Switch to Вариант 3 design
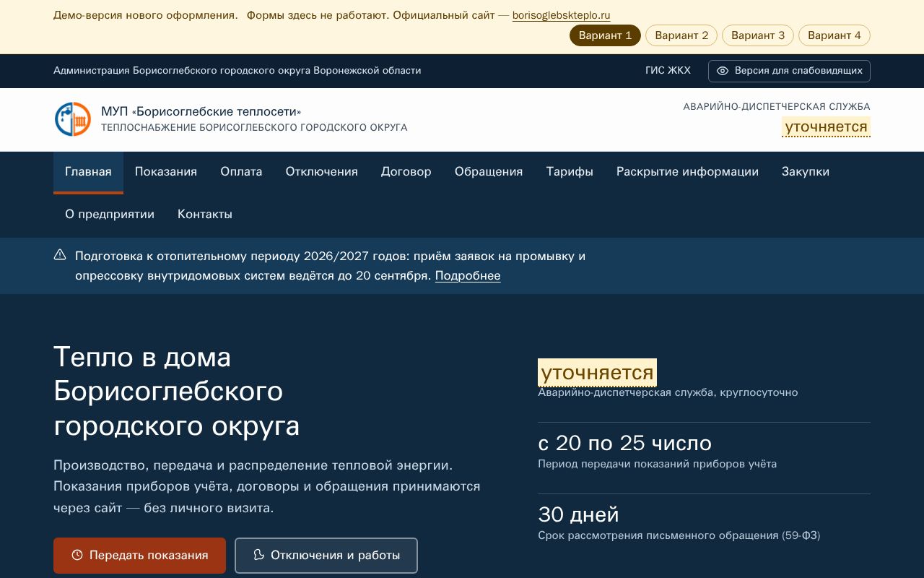The image size is (924, 578). tap(758, 35)
